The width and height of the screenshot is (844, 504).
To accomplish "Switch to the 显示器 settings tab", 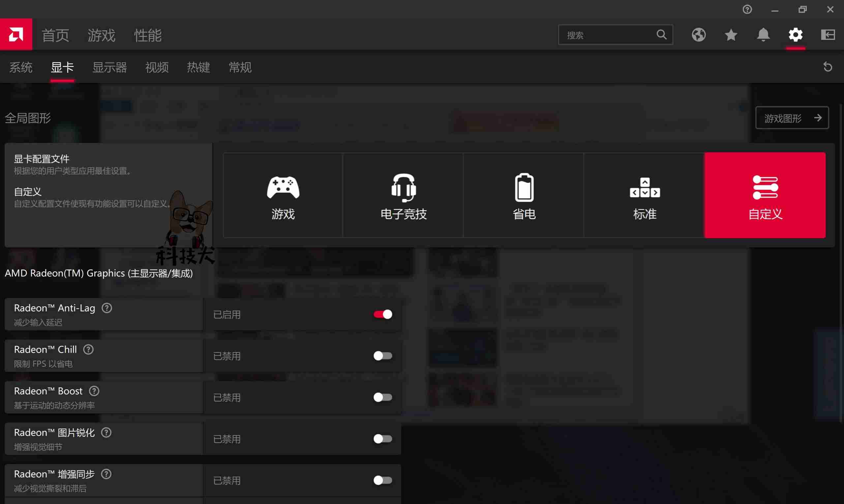I will point(109,67).
